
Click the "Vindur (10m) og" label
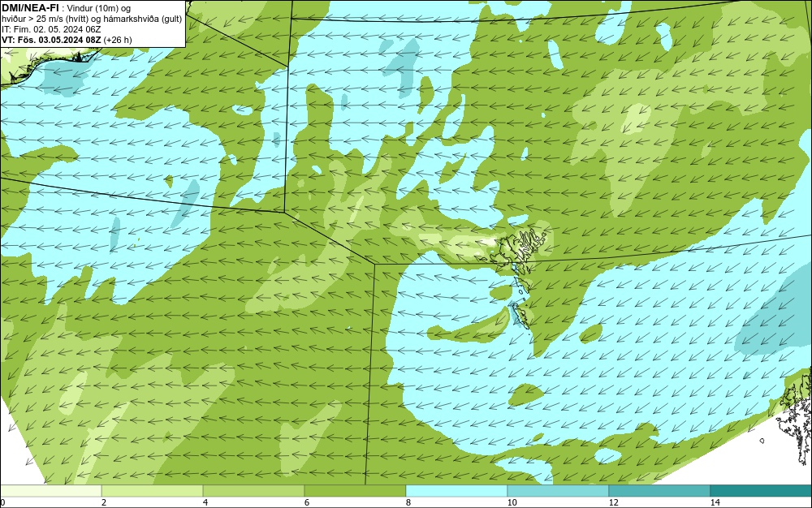click(x=99, y=8)
